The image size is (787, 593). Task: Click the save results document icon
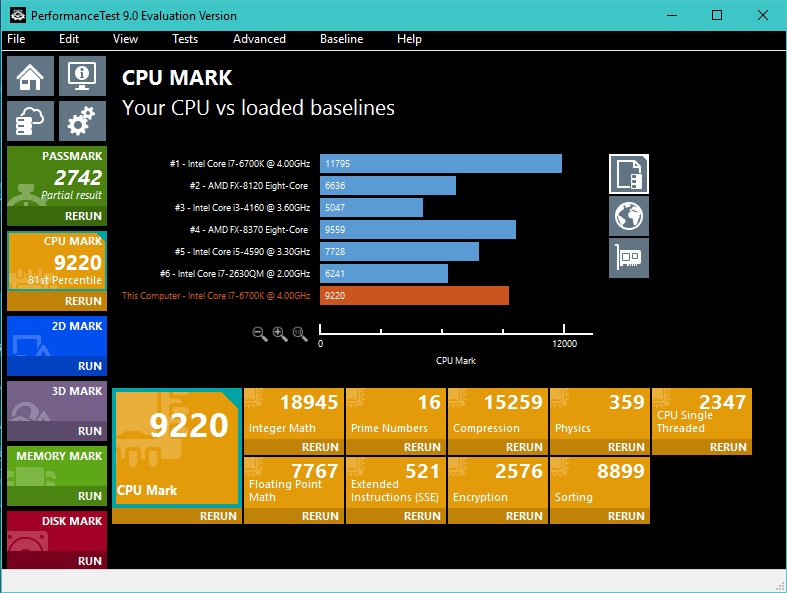[x=629, y=174]
